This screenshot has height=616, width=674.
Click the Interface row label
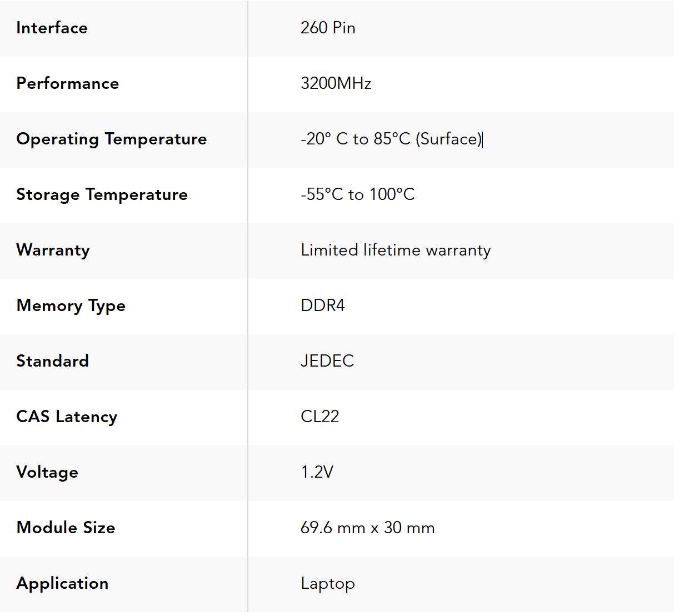[x=52, y=28]
